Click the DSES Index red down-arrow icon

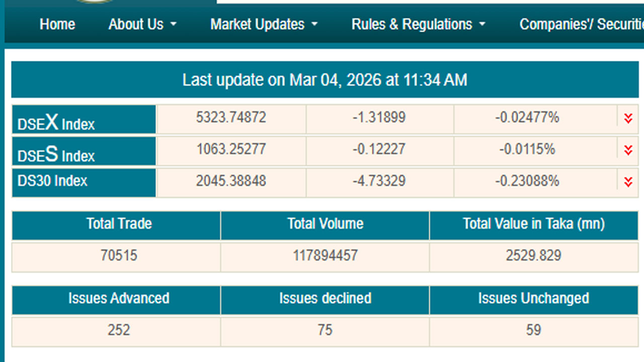pos(628,150)
